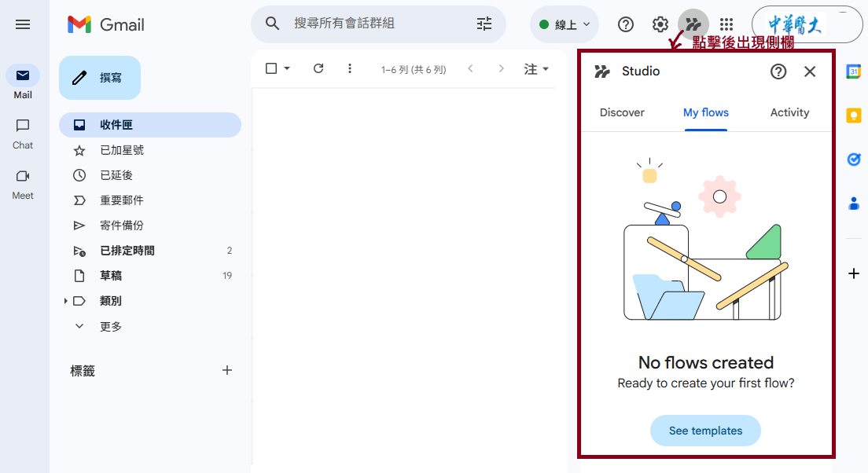Image resolution: width=868 pixels, height=473 pixels.
Task: Open Contacts in the side panel
Action: pyautogui.click(x=854, y=203)
